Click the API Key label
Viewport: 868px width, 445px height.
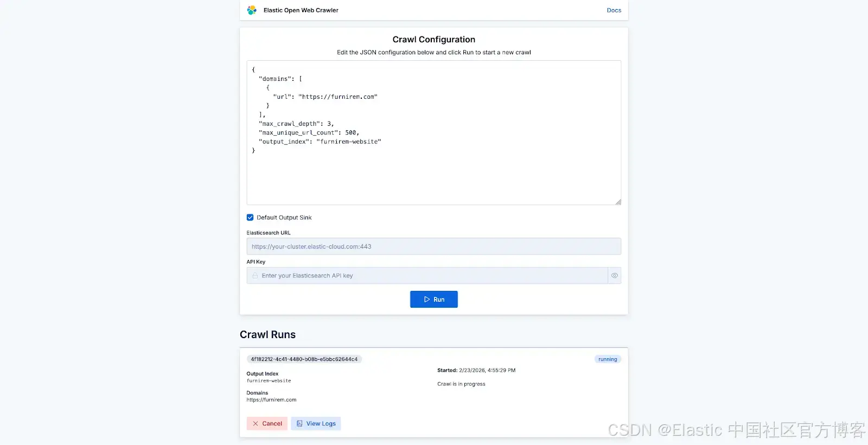click(x=256, y=262)
